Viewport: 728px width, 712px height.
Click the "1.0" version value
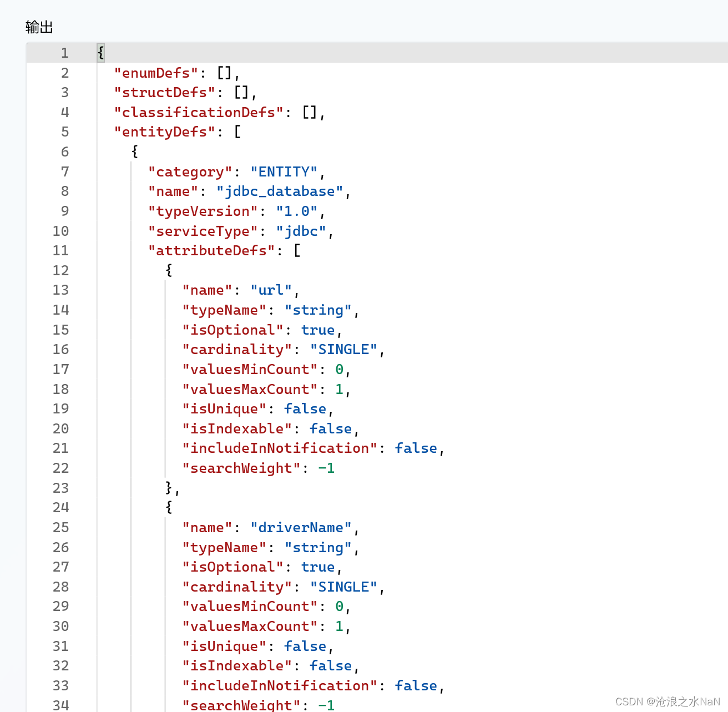pyautogui.click(x=297, y=211)
